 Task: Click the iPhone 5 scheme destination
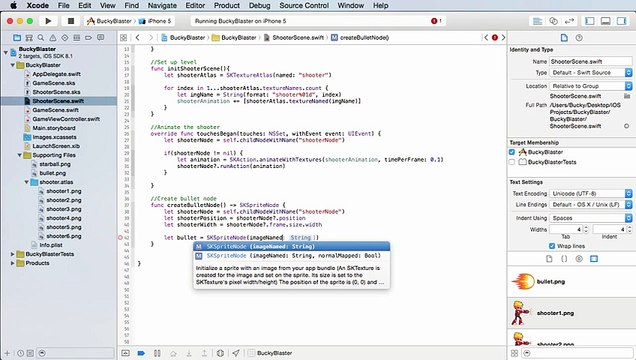[155, 21]
